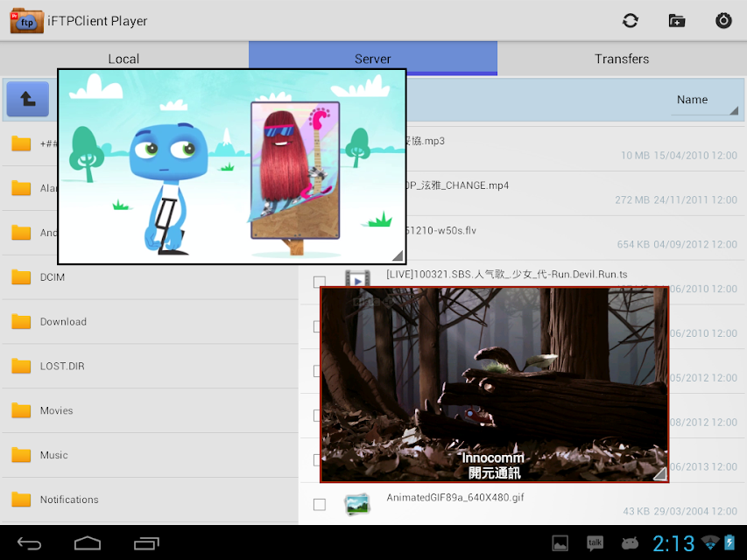747x560 pixels.
Task: Tap the 2:13 clock in status bar
Action: (673, 543)
